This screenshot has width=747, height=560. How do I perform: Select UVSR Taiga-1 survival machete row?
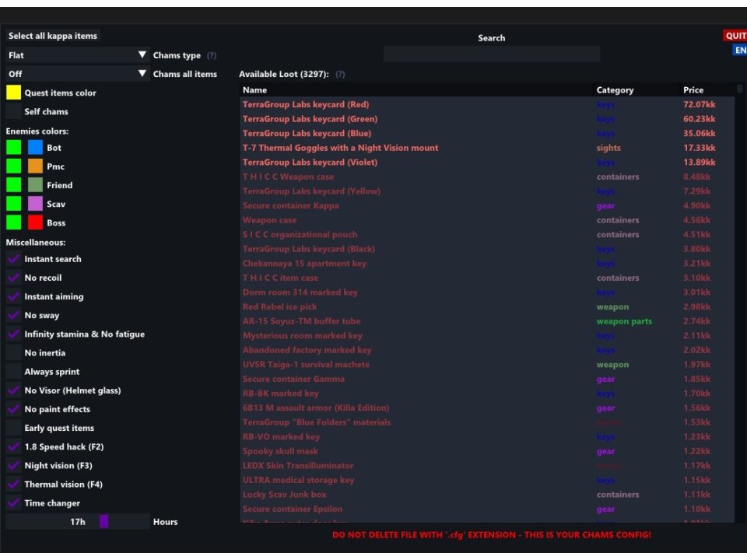[487, 364]
